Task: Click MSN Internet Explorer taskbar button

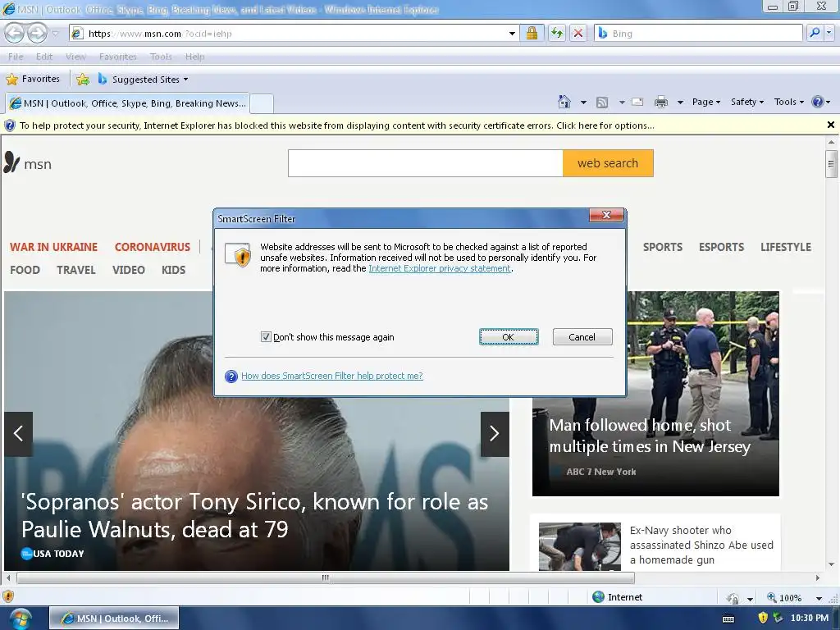Action: [x=114, y=619]
